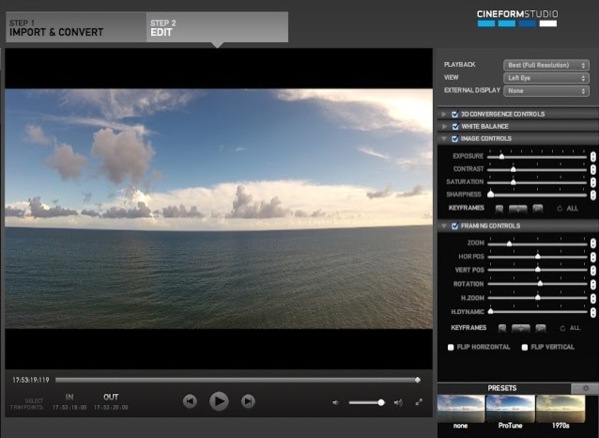Screen dimensions: 599x438
Task: Go to next Image Controls keyframe
Action: 538,208
